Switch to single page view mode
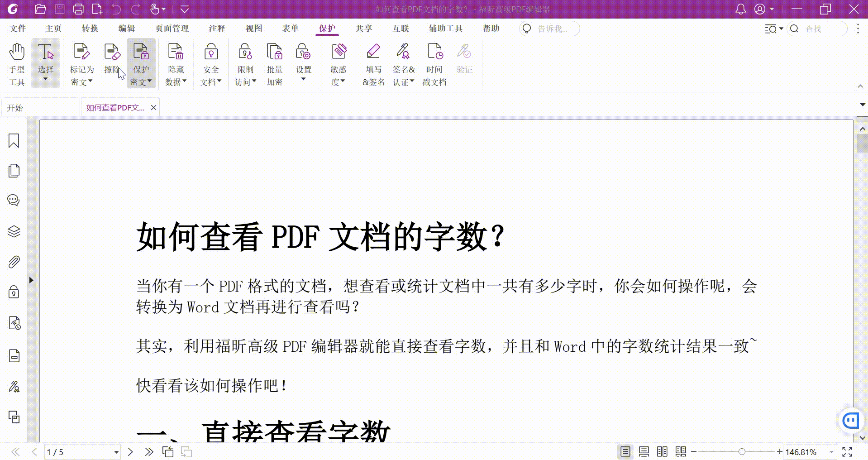The width and height of the screenshot is (868, 460). tap(625, 451)
